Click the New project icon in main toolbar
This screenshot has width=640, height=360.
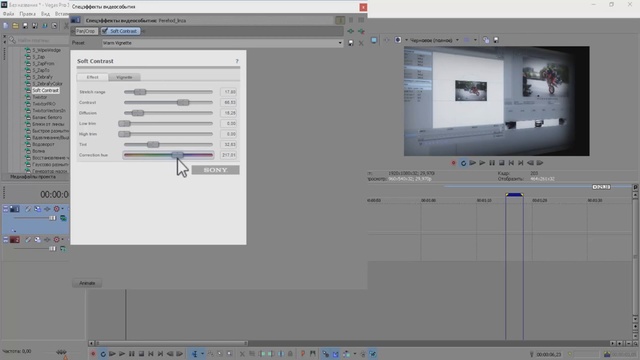[6, 26]
